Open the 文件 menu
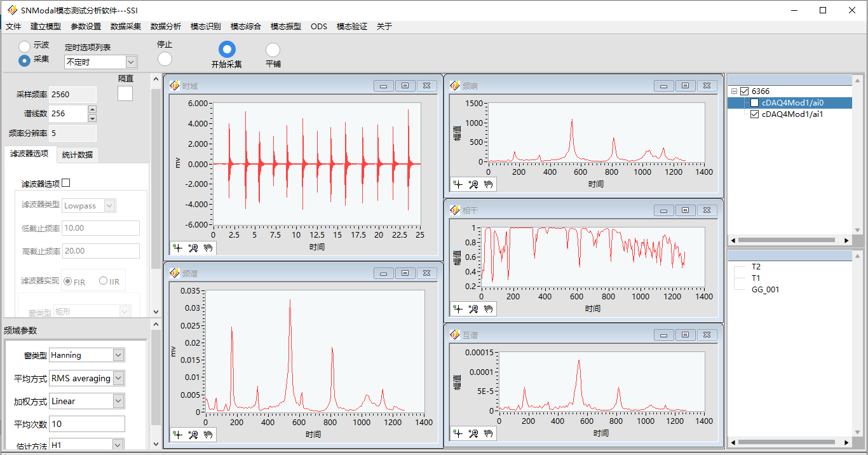 (x=13, y=27)
